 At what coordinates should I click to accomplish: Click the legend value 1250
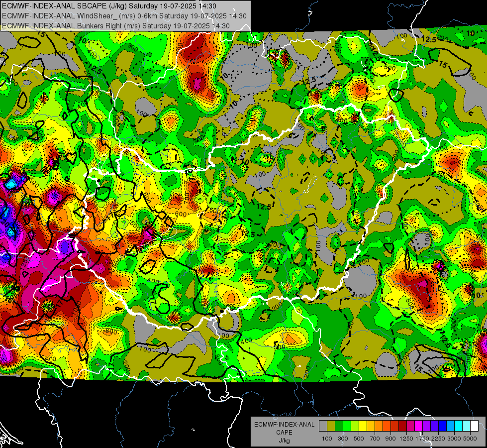point(406,439)
